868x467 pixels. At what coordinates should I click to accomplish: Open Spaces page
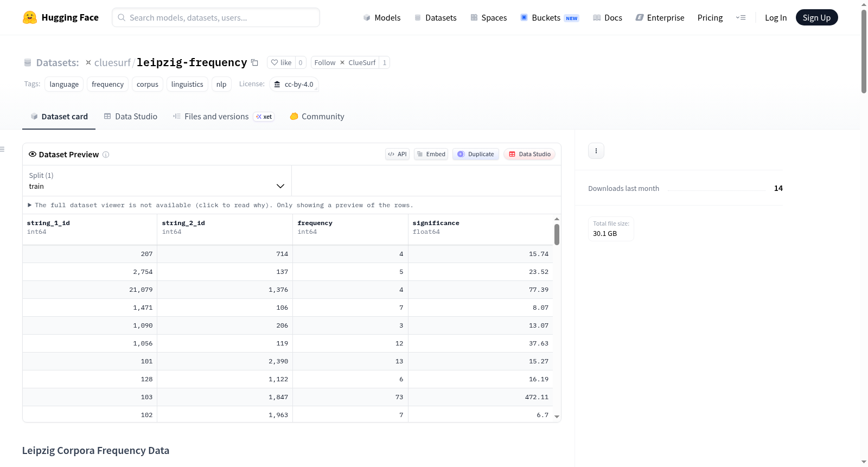coord(488,17)
